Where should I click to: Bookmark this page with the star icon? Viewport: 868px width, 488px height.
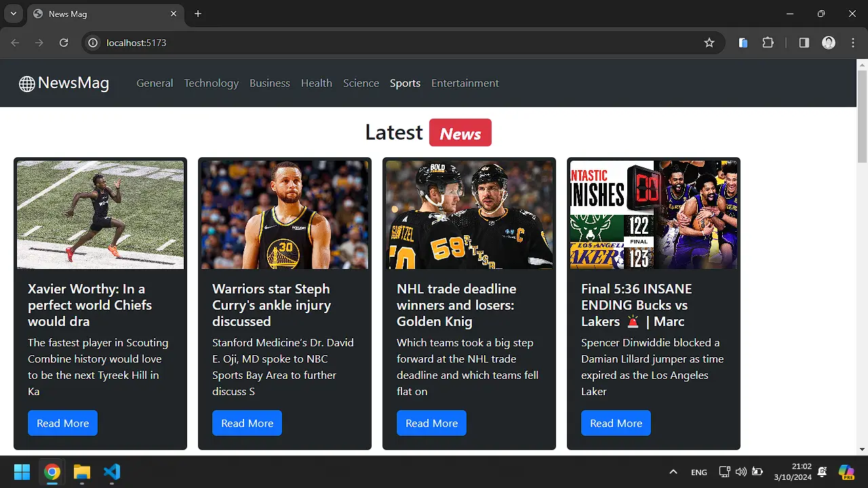709,43
